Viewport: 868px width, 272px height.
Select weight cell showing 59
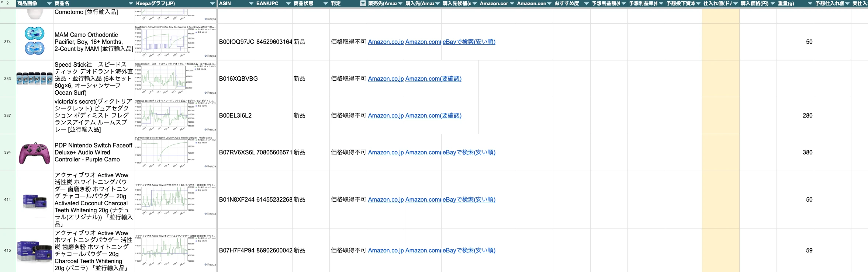tap(795, 251)
